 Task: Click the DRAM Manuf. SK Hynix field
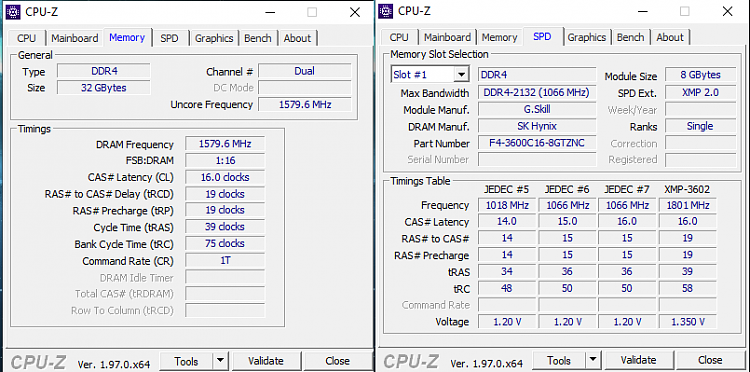(x=537, y=126)
